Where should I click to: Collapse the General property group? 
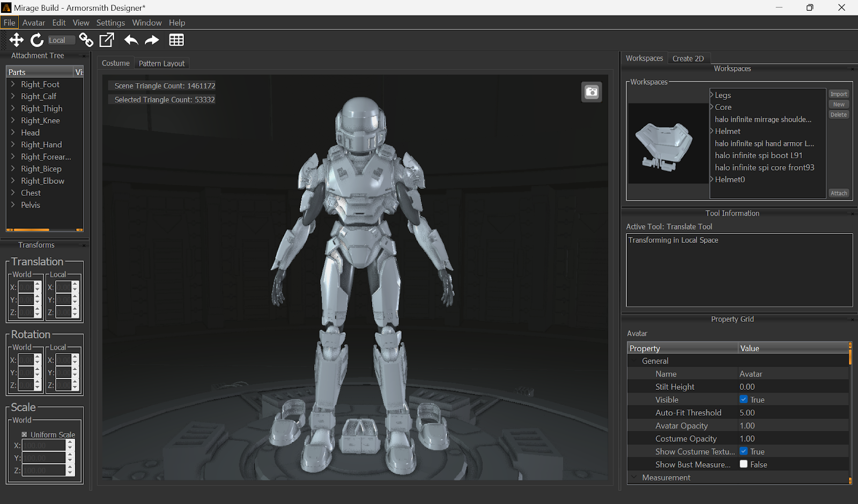pyautogui.click(x=634, y=361)
